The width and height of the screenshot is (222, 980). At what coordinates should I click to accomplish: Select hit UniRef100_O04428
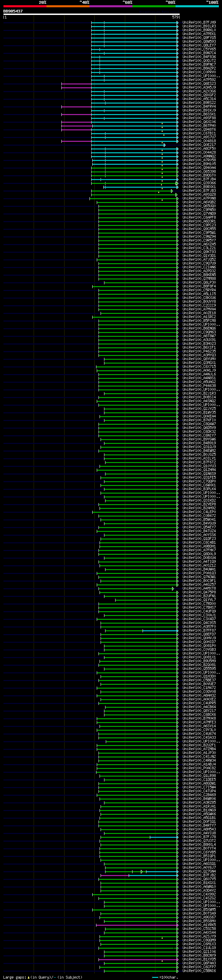tap(199, 153)
